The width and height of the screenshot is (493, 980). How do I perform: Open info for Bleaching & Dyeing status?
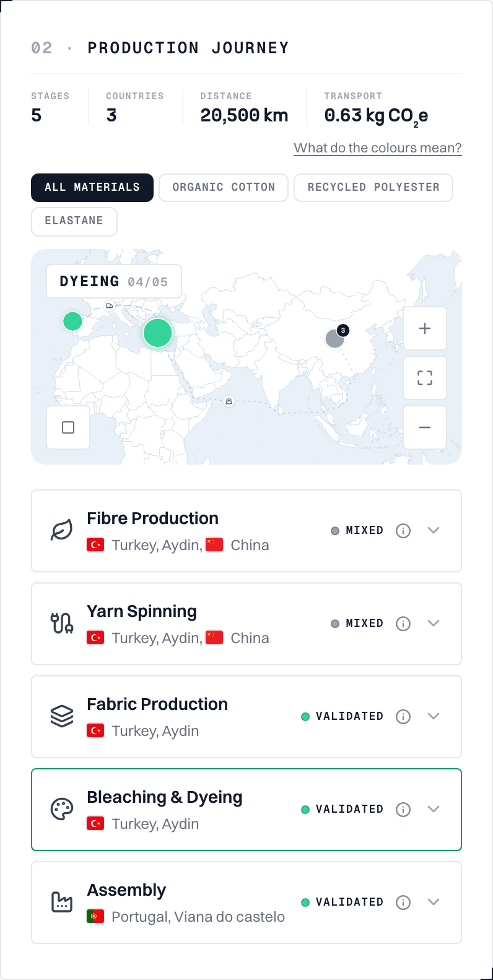pyautogui.click(x=403, y=810)
